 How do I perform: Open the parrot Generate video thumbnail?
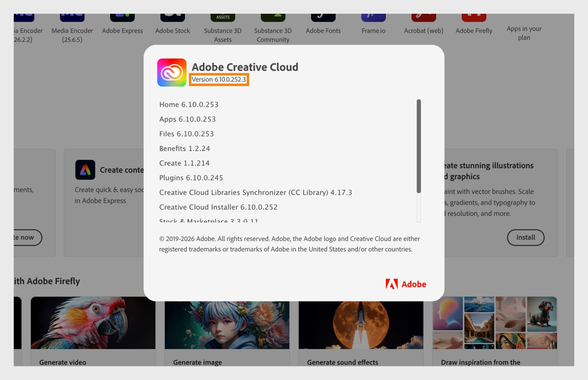tap(93, 323)
